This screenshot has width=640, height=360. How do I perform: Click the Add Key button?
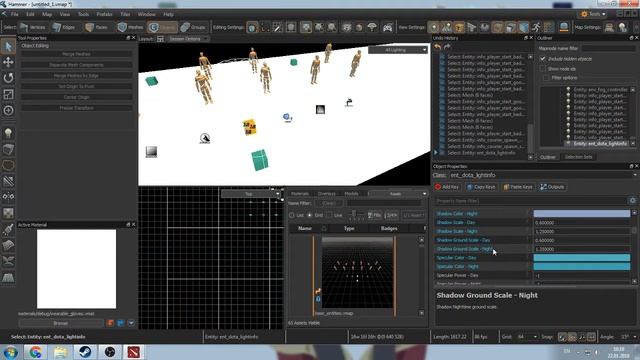[x=447, y=187]
